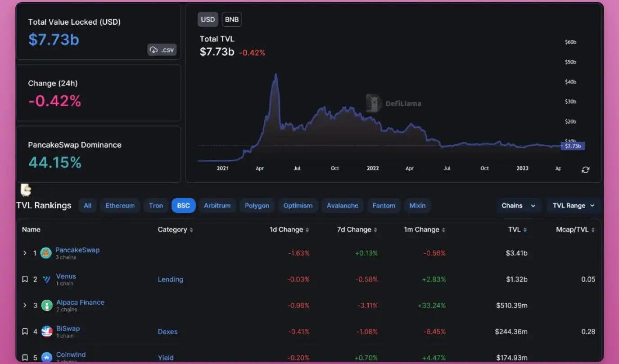This screenshot has width=619, height=364.
Task: Click the BiSwap logo icon
Action: coord(47,332)
